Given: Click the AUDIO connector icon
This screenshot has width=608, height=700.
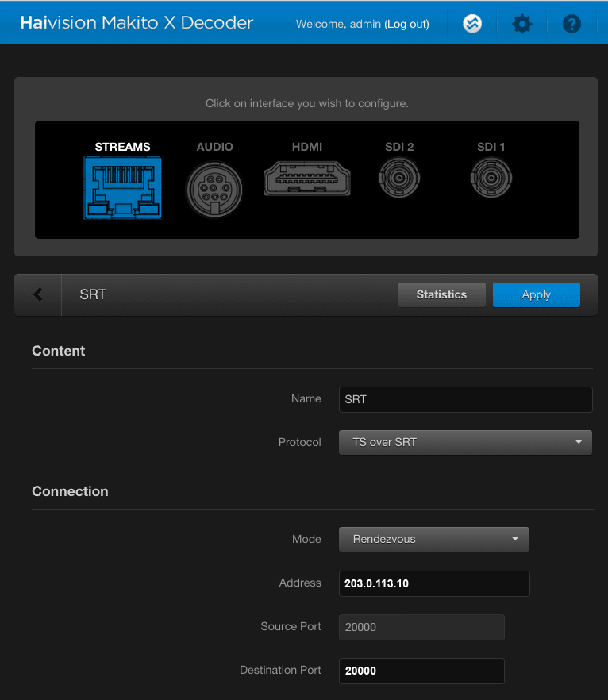Looking at the screenshot, I should pyautogui.click(x=214, y=190).
